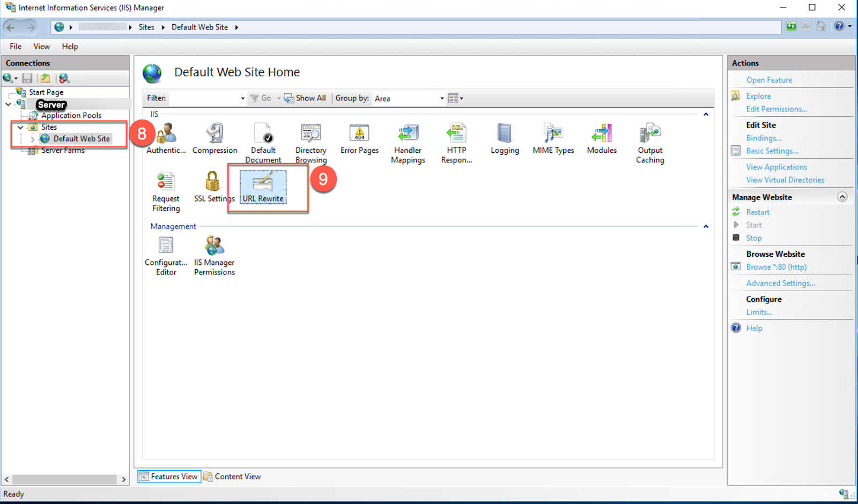Open the help question mark icon

(x=839, y=26)
